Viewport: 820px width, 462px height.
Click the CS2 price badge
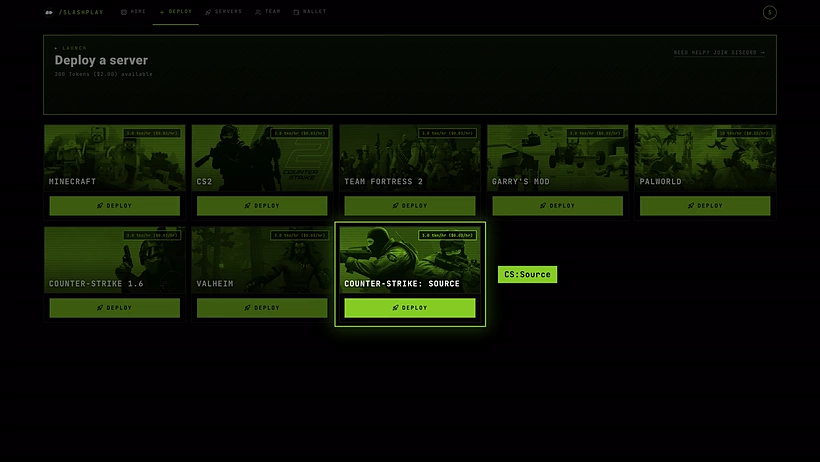[300, 133]
